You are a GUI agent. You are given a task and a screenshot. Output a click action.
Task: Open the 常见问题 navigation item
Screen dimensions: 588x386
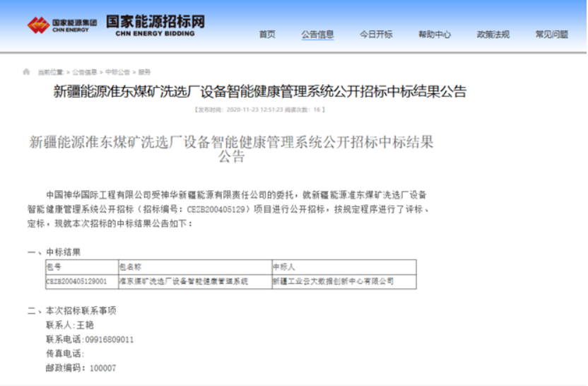point(551,34)
